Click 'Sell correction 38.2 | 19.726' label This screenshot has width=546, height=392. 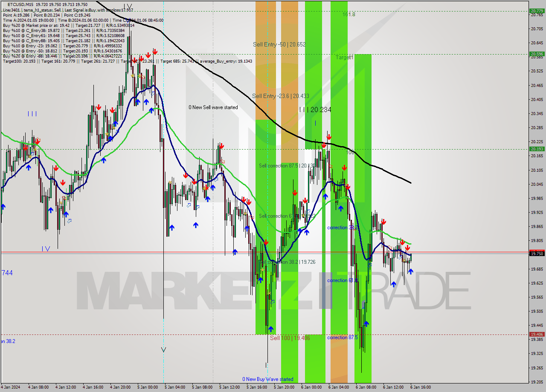(x=287, y=262)
